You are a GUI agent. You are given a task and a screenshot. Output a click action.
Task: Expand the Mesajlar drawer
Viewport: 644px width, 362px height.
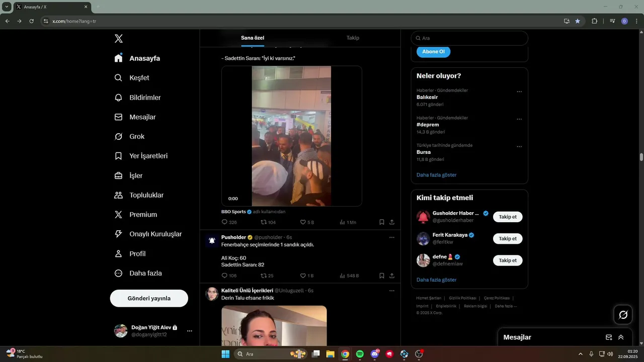(x=621, y=337)
